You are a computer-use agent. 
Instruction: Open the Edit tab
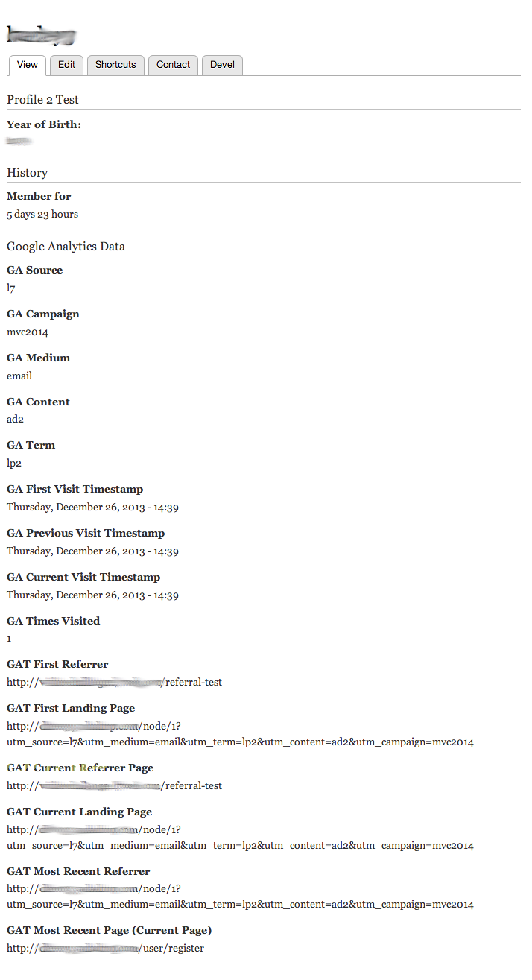click(67, 65)
